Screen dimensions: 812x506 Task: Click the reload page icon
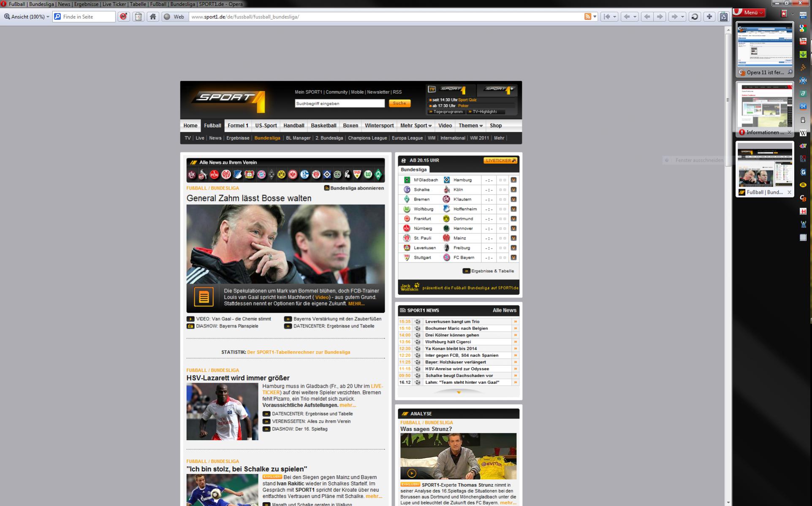point(695,17)
